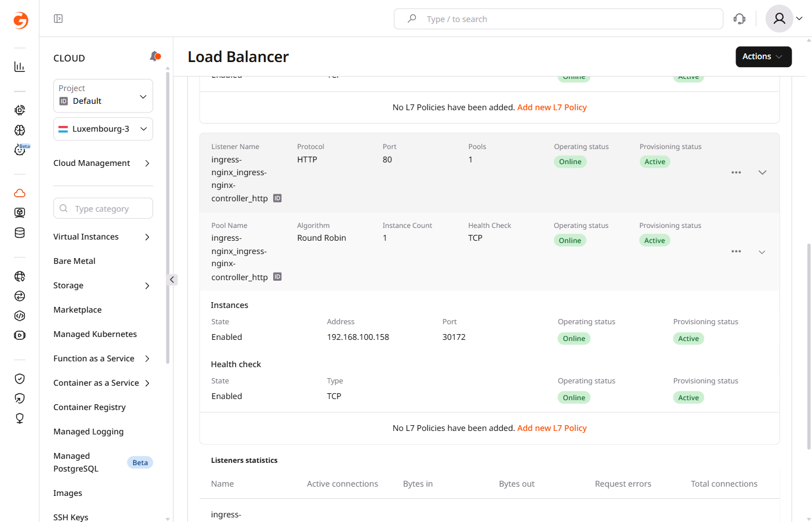Click the Active badge in Health check row
Screen dimensions: 812x522
688,397
